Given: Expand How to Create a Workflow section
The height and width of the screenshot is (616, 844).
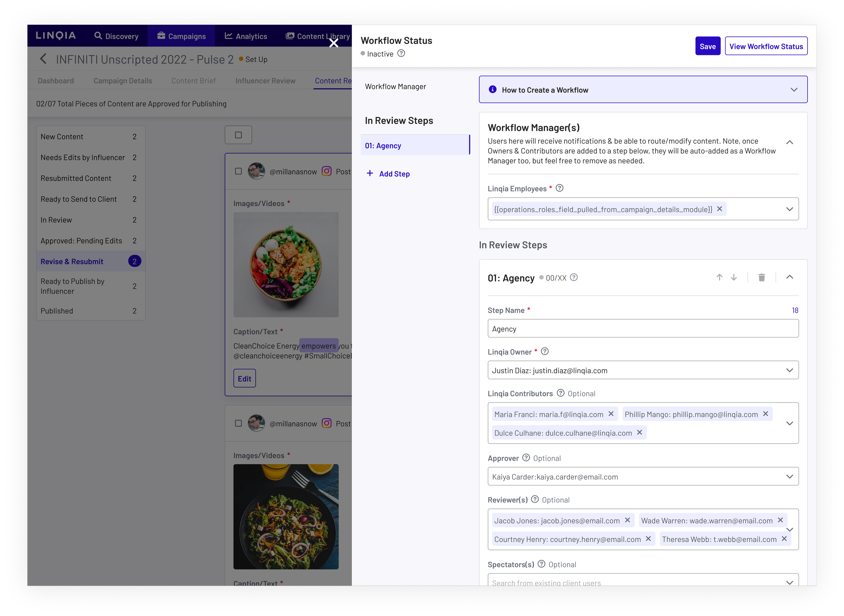Looking at the screenshot, I should 794,90.
